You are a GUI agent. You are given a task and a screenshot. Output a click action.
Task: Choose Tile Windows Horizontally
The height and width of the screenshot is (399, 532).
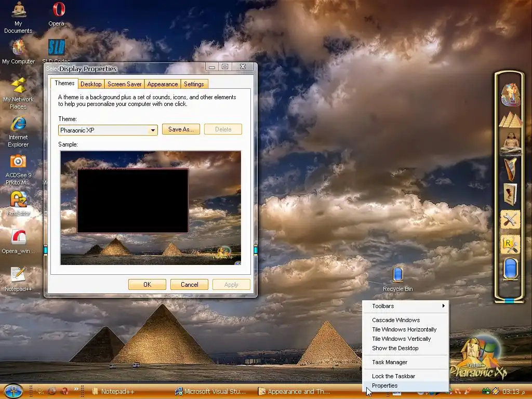click(406, 329)
